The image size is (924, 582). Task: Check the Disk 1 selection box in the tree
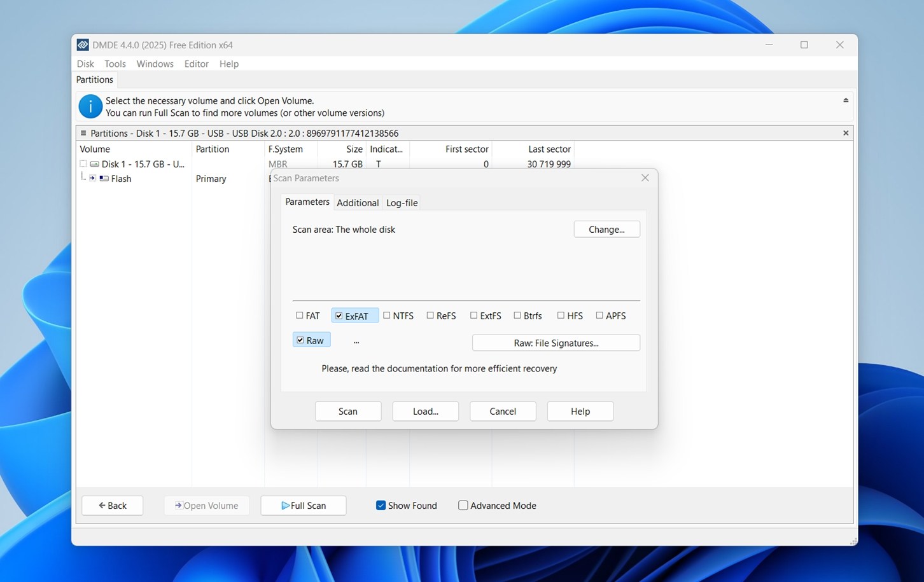click(x=83, y=163)
